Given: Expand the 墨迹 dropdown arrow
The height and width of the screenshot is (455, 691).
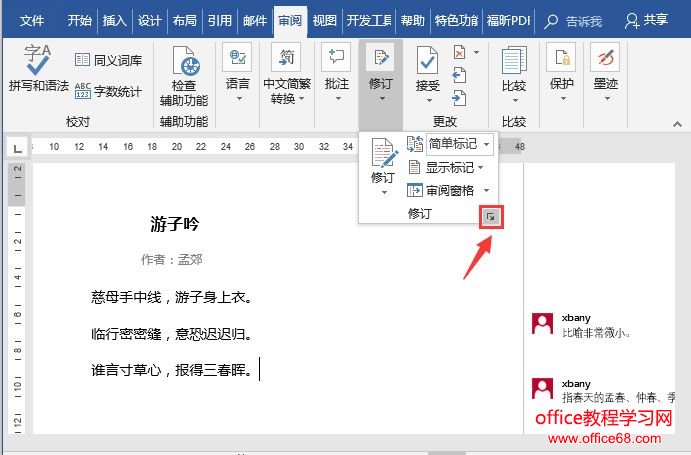Looking at the screenshot, I should [x=607, y=99].
